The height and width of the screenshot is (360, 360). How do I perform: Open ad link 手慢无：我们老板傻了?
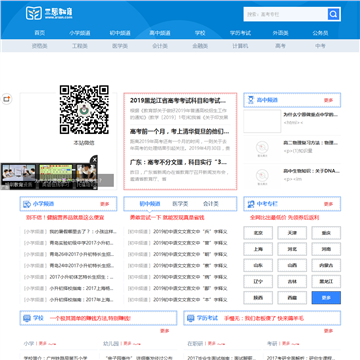click(264, 318)
